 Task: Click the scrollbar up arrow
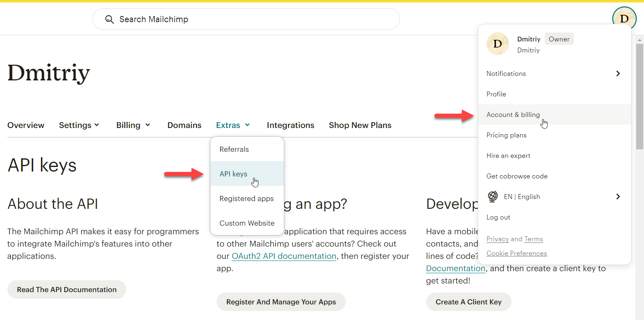(x=639, y=40)
